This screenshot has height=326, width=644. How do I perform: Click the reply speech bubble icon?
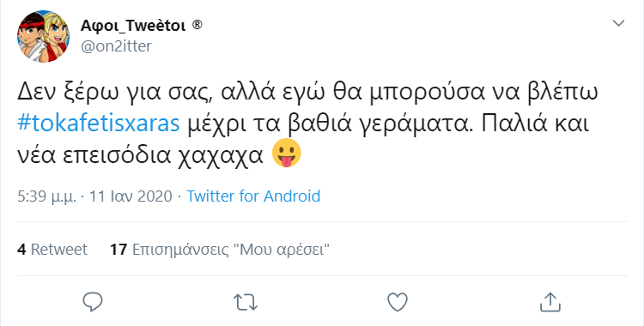[x=93, y=302]
